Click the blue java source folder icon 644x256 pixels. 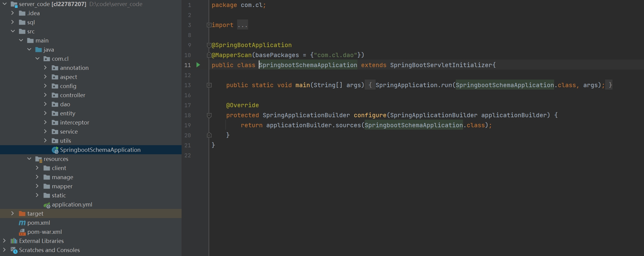click(x=39, y=49)
